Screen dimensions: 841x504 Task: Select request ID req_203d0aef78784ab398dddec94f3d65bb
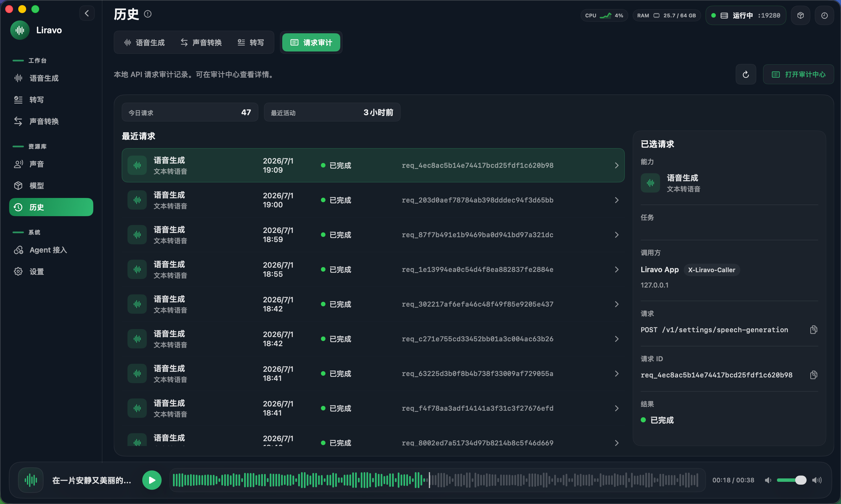coord(477,200)
